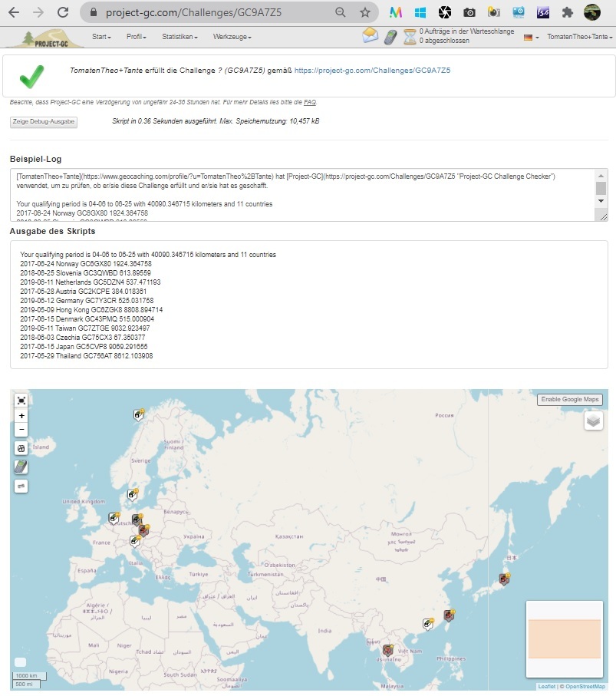Click the browser back arrow
The width and height of the screenshot is (616, 696).
[x=14, y=12]
